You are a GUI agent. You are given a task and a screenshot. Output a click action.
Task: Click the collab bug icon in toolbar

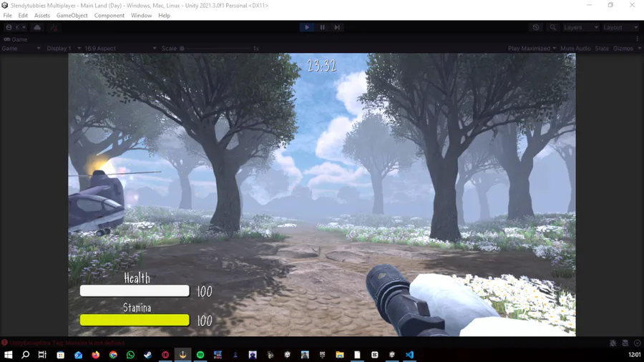[x=54, y=27]
